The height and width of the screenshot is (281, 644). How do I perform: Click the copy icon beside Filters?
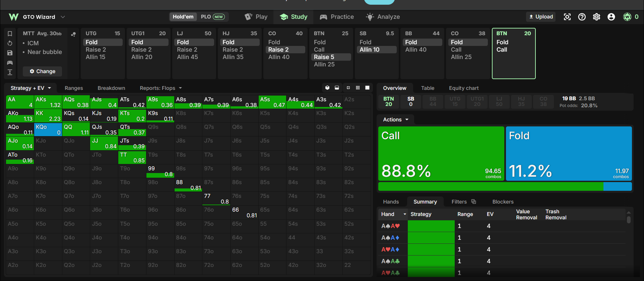point(474,202)
